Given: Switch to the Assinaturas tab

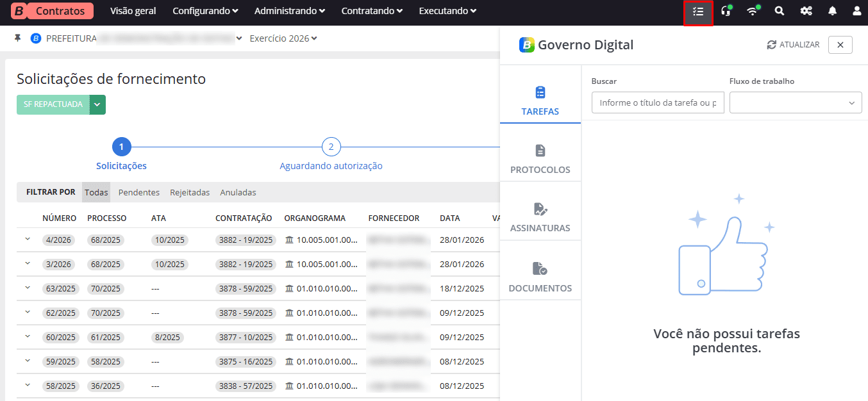Looking at the screenshot, I should click(540, 217).
